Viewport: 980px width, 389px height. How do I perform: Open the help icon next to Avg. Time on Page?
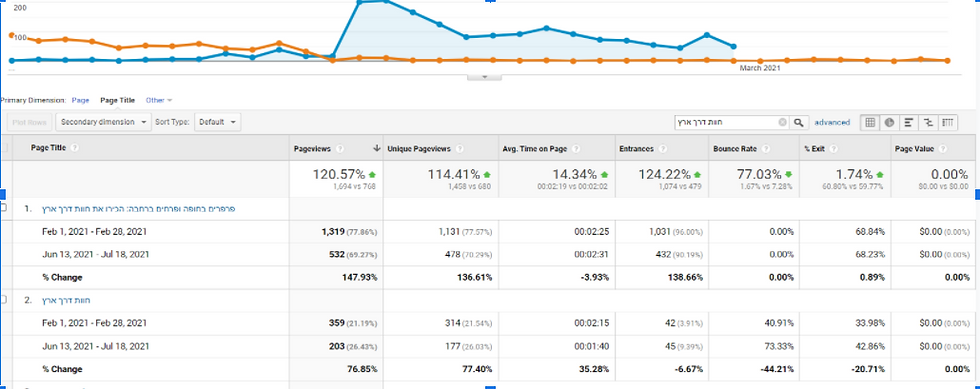coord(576,149)
